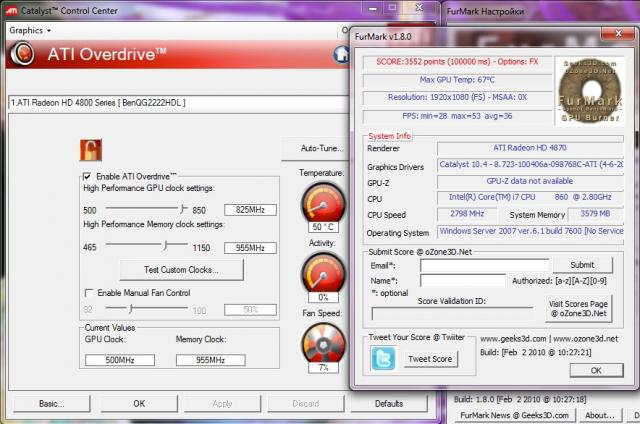Click the 7% fan speed readout
The width and height of the screenshot is (640, 424).
point(323,368)
